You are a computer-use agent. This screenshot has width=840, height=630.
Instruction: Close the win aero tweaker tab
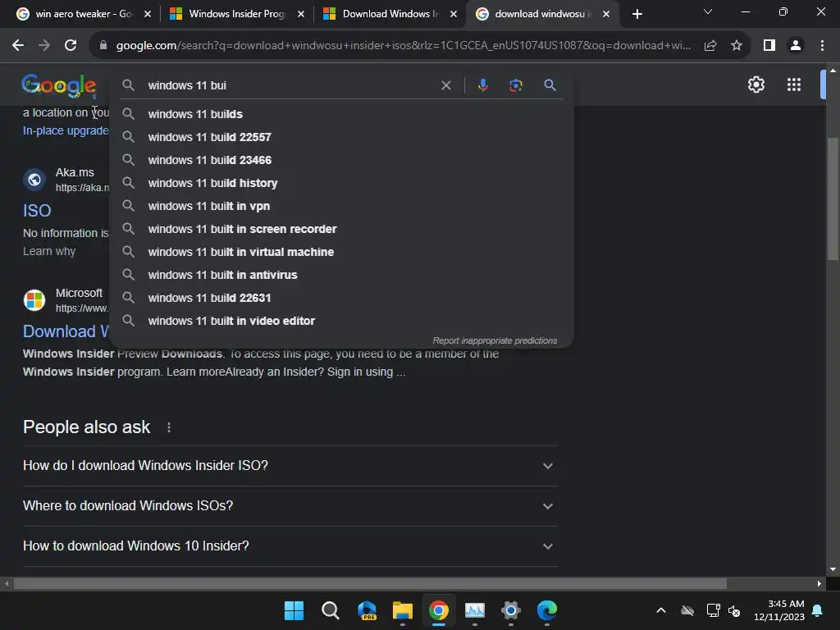pyautogui.click(x=148, y=14)
